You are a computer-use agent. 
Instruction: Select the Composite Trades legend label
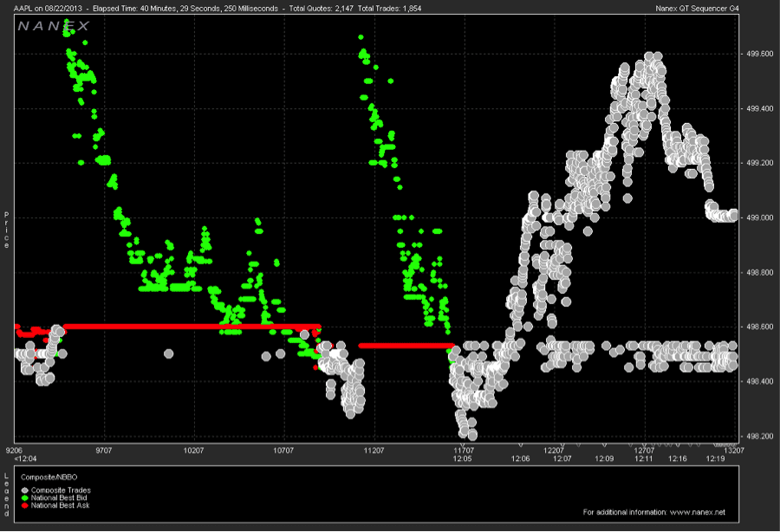(60, 490)
